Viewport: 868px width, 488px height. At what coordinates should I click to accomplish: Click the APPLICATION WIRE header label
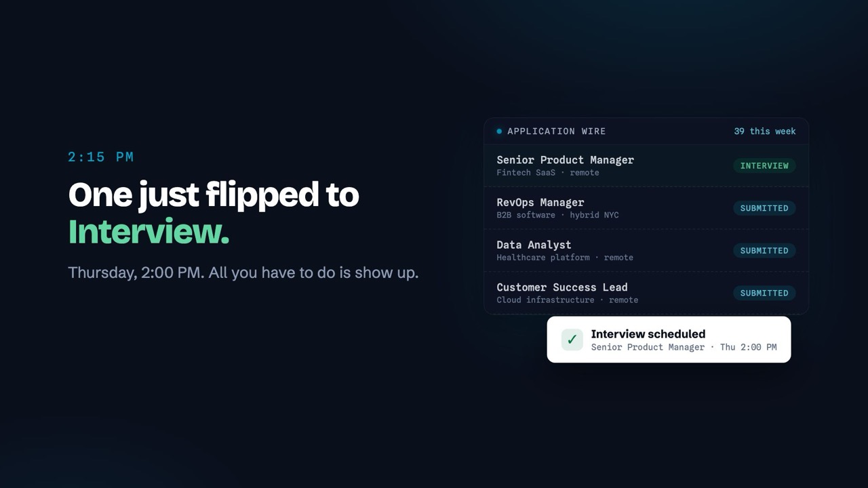[557, 131]
